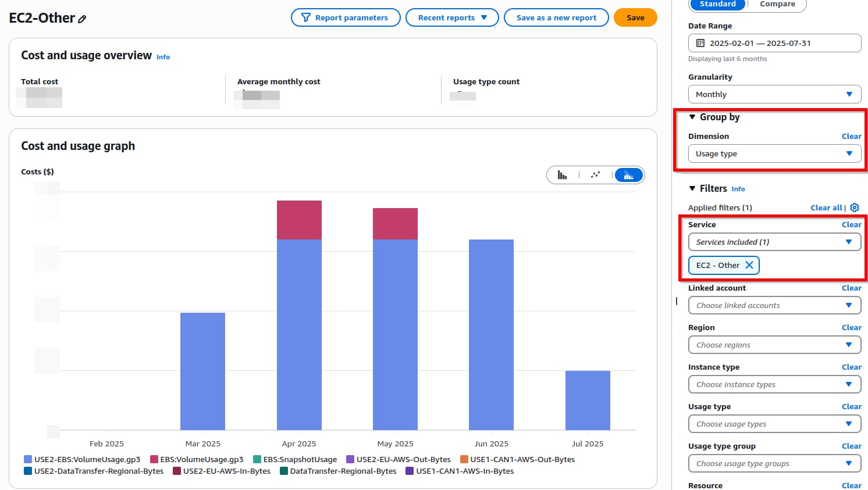Click the DataTransfer-Regional-Bytes legend swatch
The height and width of the screenshot is (490, 868).
click(283, 471)
